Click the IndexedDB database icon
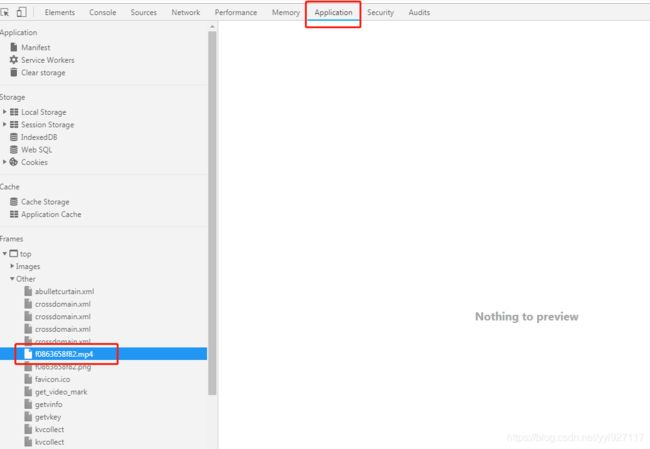 coord(14,137)
